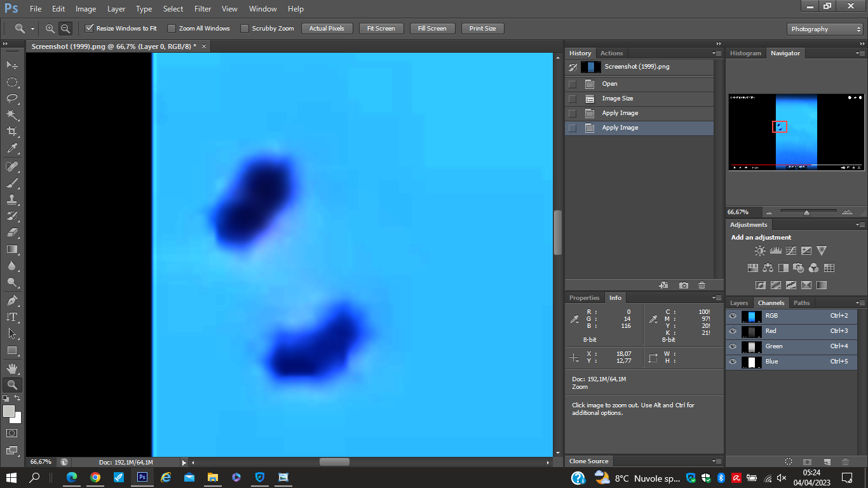Open the Filter menu
Screen dimensions: 868x488
(x=203, y=9)
